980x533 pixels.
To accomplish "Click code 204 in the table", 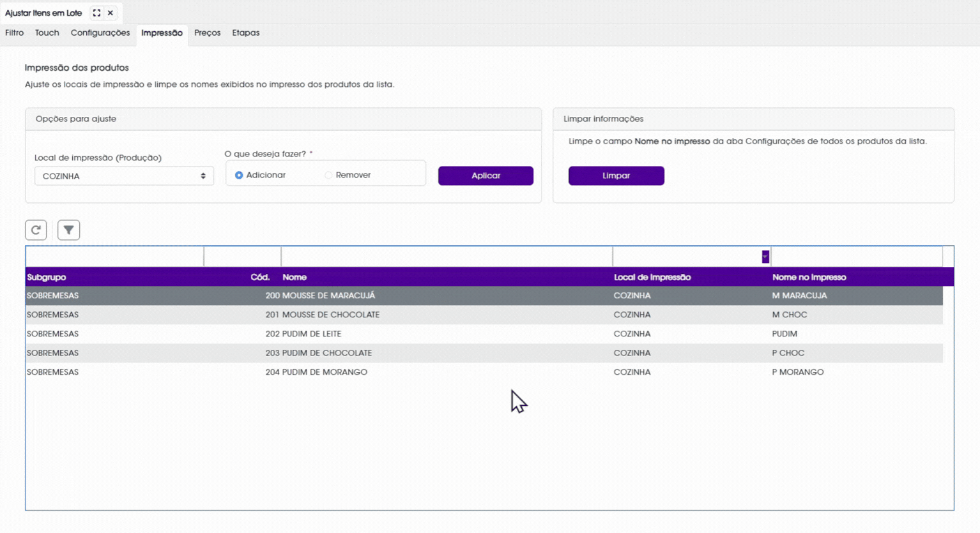I will [273, 372].
